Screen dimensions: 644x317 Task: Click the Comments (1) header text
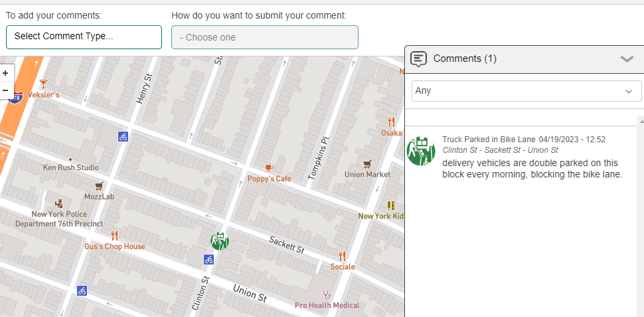pos(465,58)
